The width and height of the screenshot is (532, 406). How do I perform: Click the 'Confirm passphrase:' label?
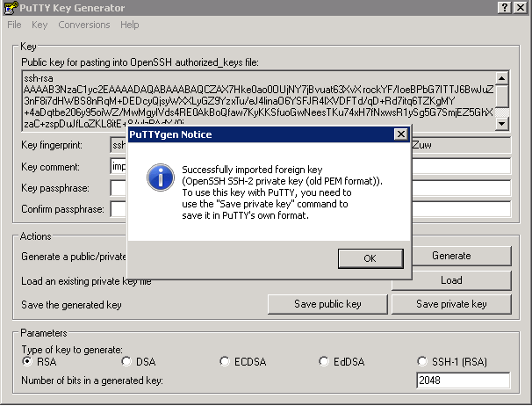tap(62, 209)
